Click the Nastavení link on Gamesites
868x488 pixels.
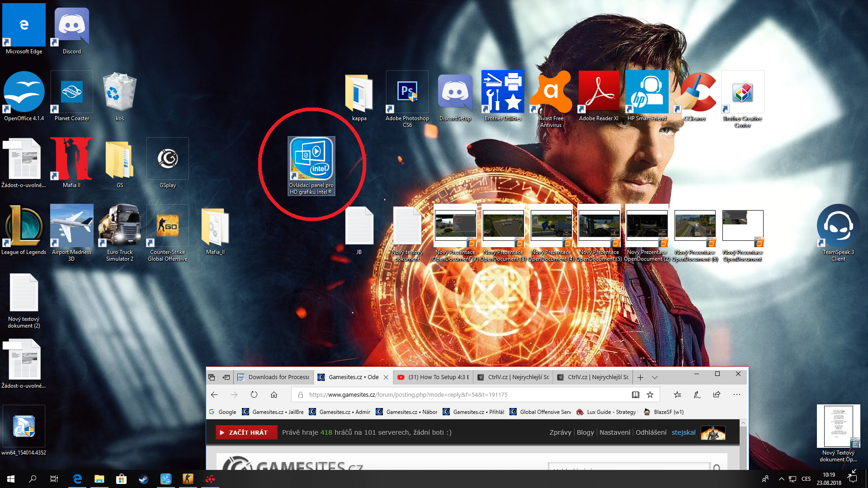tap(614, 432)
